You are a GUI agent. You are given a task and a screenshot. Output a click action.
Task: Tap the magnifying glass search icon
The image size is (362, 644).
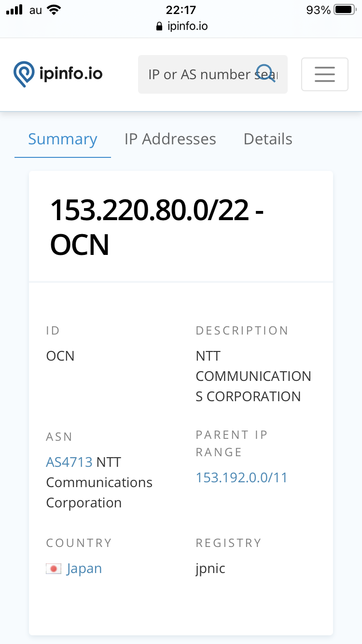point(265,74)
